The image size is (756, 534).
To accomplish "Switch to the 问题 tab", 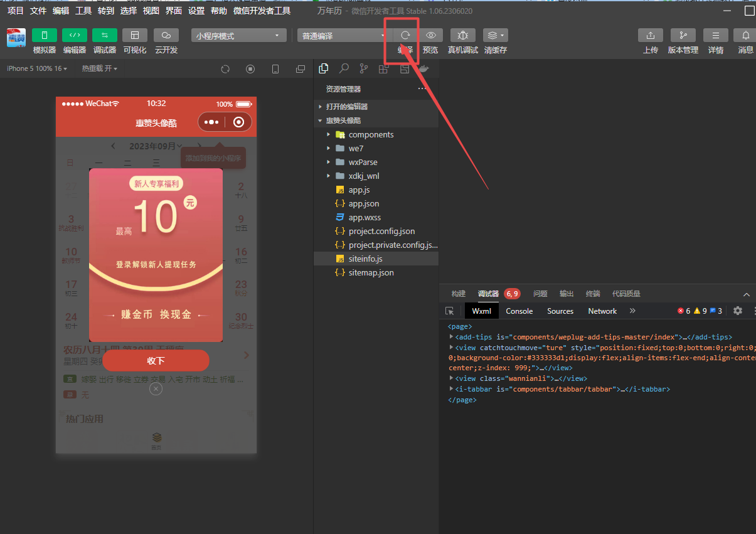I will [540, 294].
